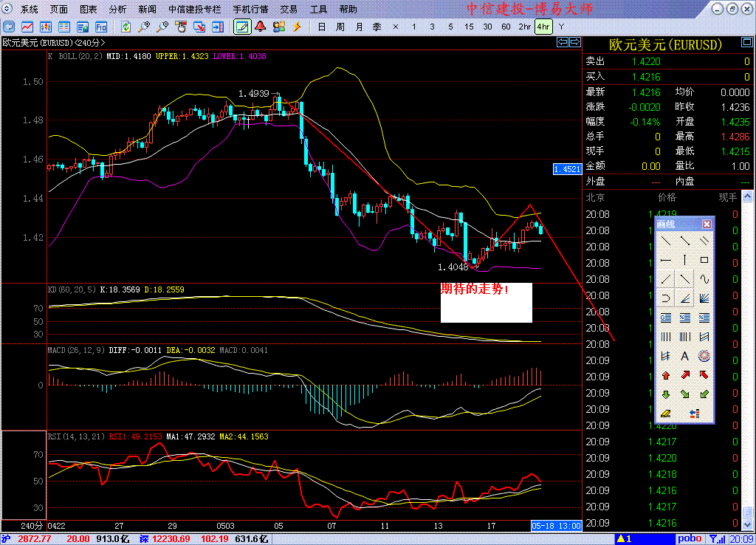Switch chart to weekly 周 period
Viewport: 756px width, 545px height.
click(x=340, y=27)
